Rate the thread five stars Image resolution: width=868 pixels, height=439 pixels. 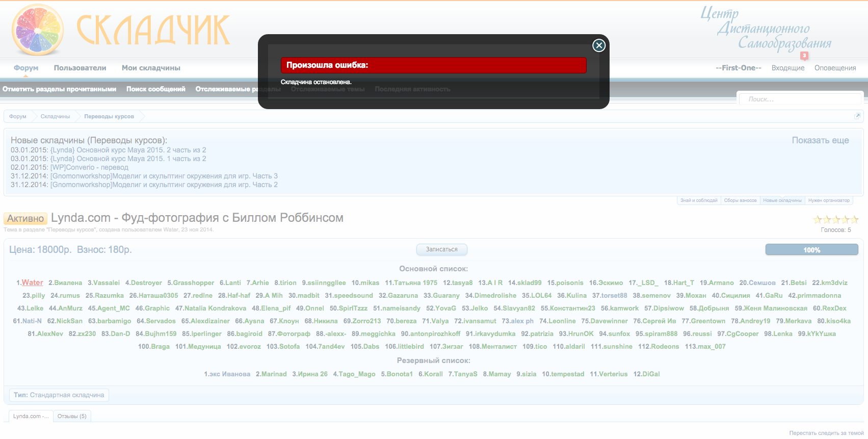(x=855, y=220)
